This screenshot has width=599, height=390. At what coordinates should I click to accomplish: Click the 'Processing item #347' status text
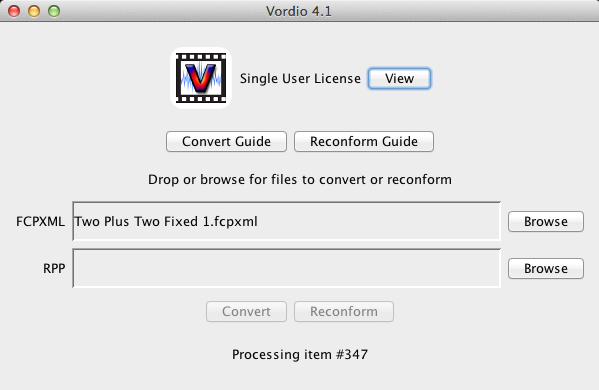point(300,354)
